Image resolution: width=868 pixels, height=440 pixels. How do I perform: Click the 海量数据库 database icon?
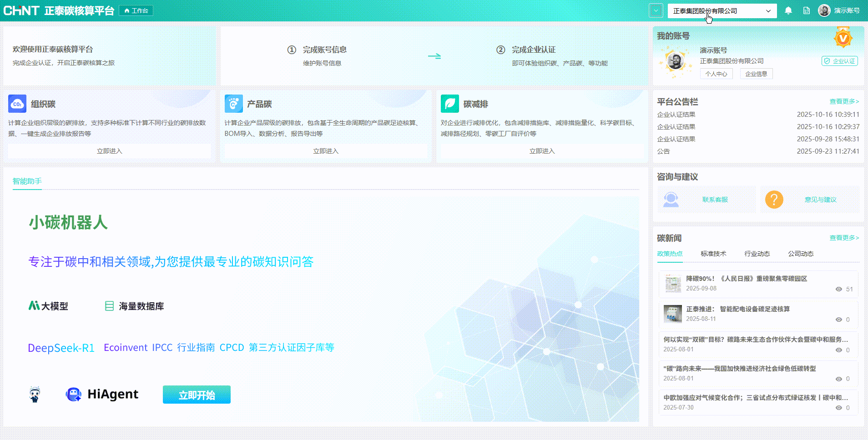tap(109, 306)
